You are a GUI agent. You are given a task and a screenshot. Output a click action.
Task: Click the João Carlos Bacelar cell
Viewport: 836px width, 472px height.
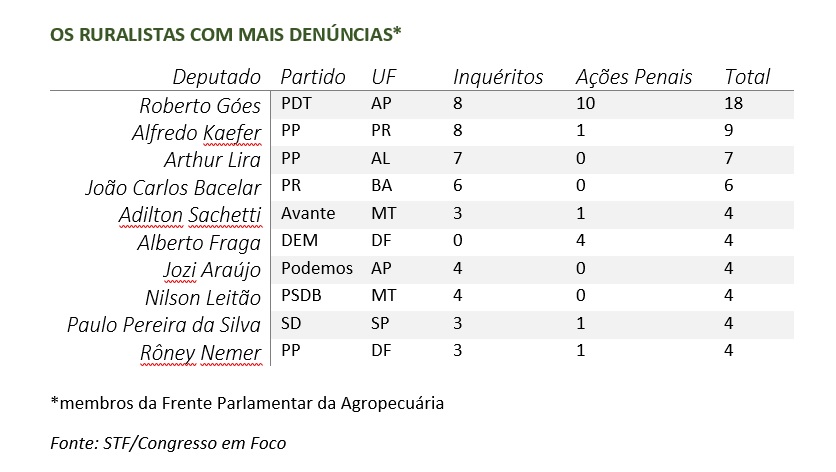(x=173, y=188)
